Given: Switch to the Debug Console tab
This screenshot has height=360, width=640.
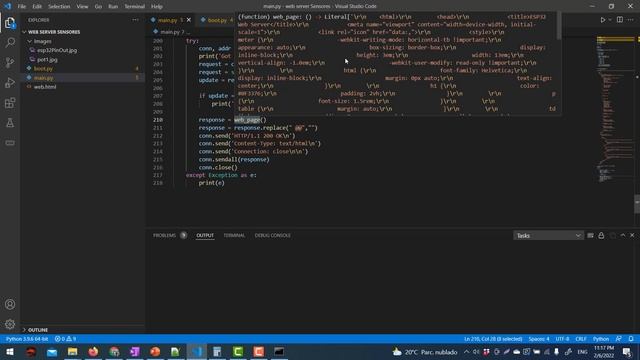Looking at the screenshot, I should [x=273, y=236].
